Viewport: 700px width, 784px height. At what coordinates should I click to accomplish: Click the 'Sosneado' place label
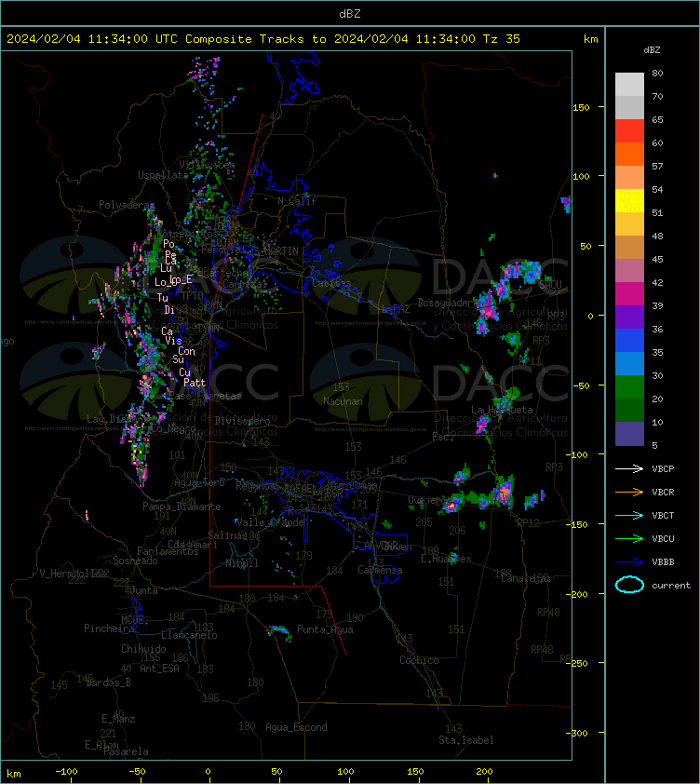[135, 561]
